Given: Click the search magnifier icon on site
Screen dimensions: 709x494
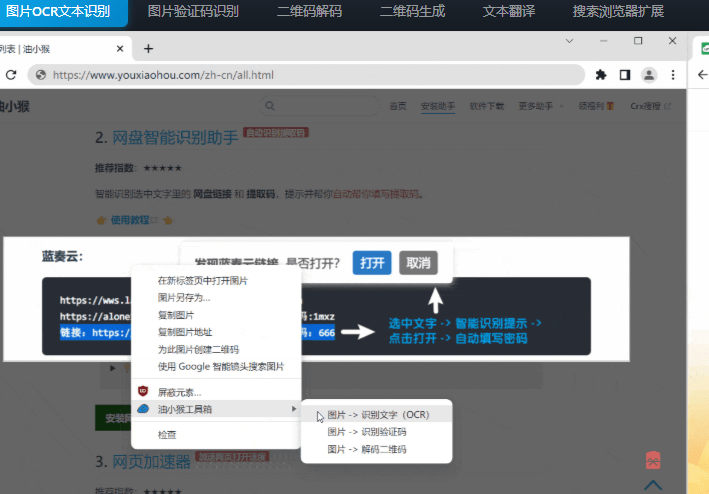Looking at the screenshot, I should (271, 106).
